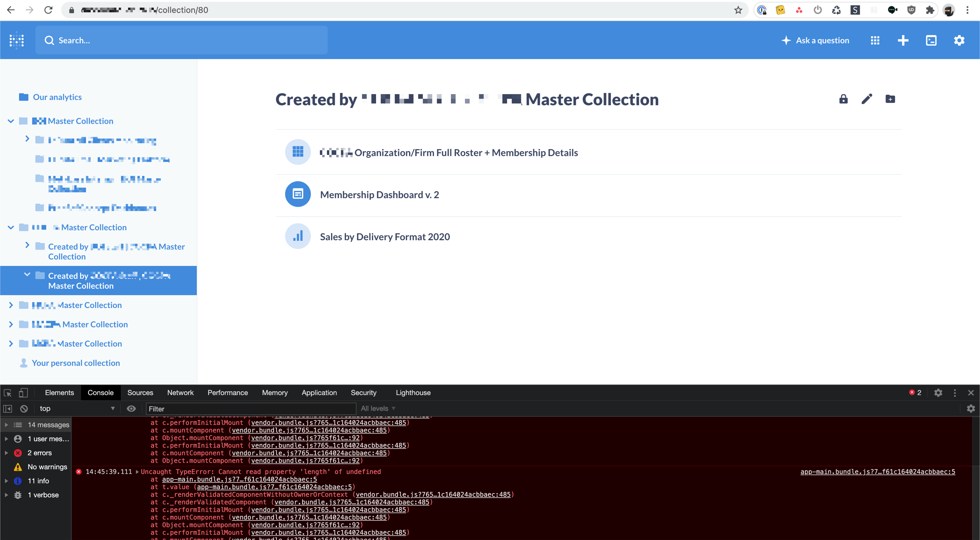Expand fourth Master Collection in sidebar
Screen dimensions: 980x540
pos(11,324)
